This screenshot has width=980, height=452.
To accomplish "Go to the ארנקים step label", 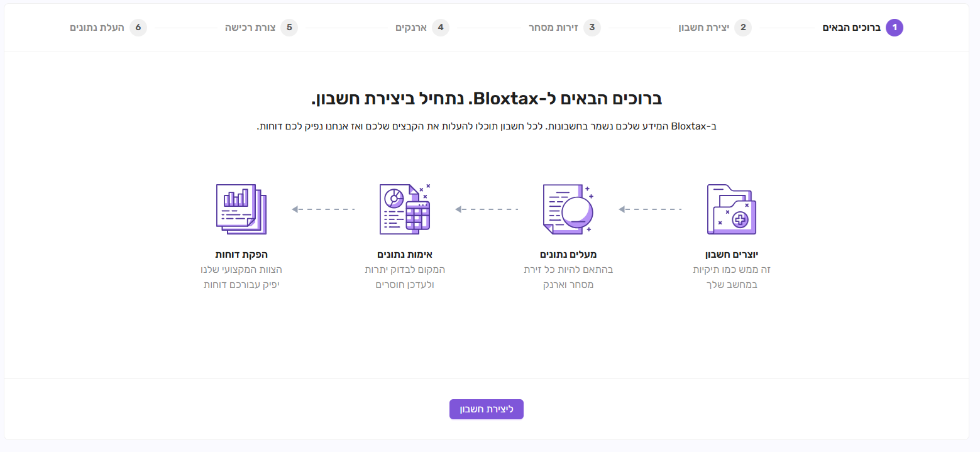I will pyautogui.click(x=411, y=28).
